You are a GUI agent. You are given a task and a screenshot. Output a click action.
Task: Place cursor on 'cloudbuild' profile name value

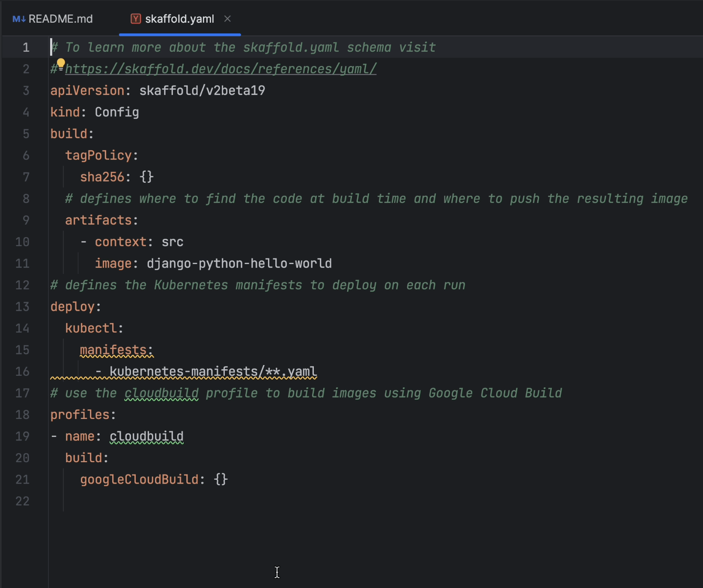146,437
